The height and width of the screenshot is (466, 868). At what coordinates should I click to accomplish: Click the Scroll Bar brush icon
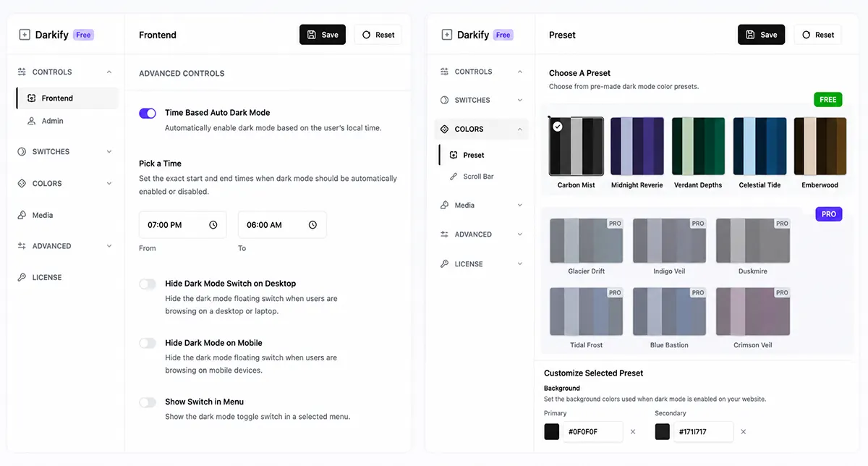tap(454, 177)
